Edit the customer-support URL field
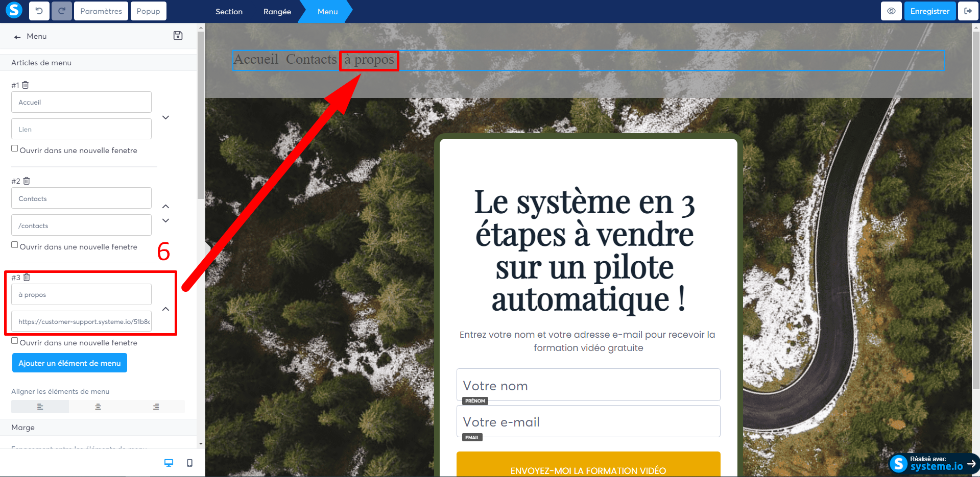The image size is (980, 477). click(x=81, y=321)
